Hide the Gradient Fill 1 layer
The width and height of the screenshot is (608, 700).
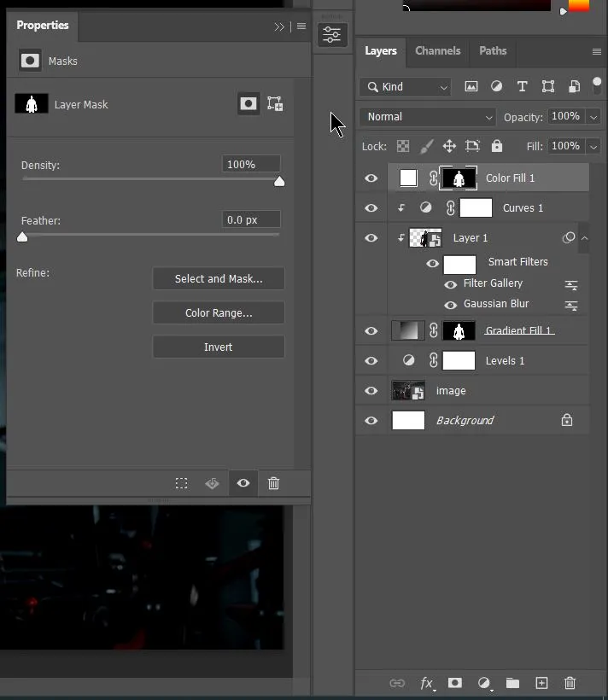click(371, 331)
